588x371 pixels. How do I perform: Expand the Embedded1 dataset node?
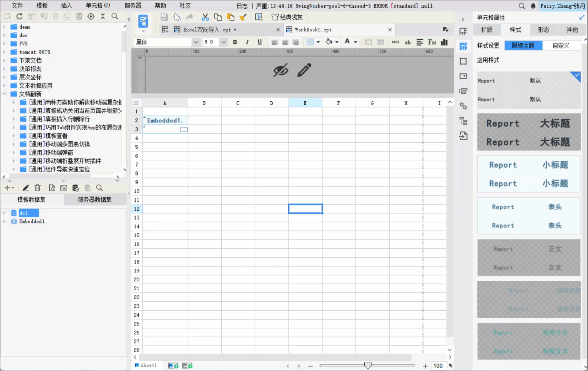4,221
